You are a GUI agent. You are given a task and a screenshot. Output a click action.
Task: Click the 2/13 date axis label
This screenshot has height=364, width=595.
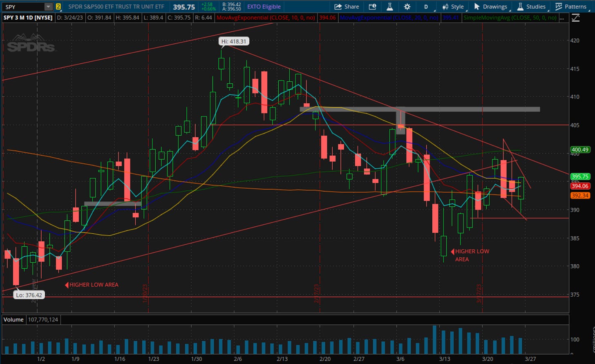282,359
